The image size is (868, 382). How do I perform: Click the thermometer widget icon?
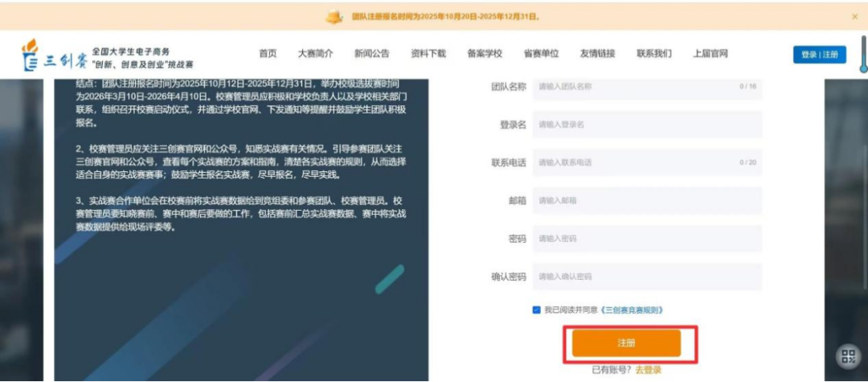[x=862, y=54]
